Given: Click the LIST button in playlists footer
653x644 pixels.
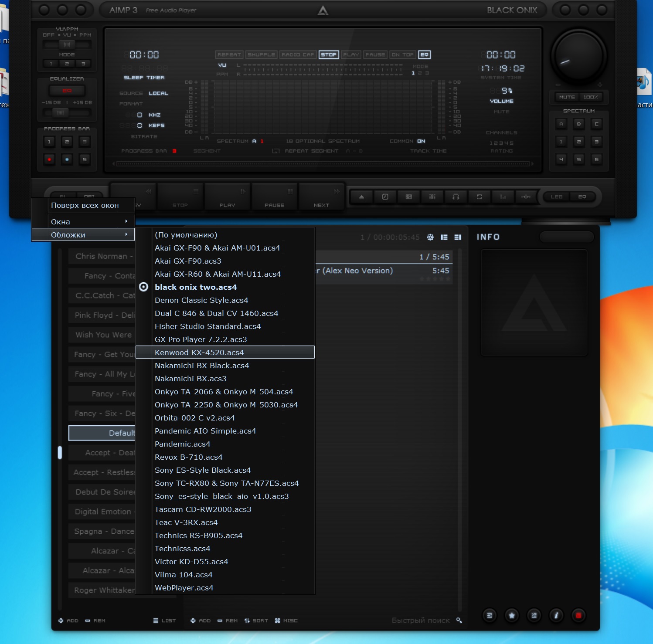Looking at the screenshot, I should 164,620.
